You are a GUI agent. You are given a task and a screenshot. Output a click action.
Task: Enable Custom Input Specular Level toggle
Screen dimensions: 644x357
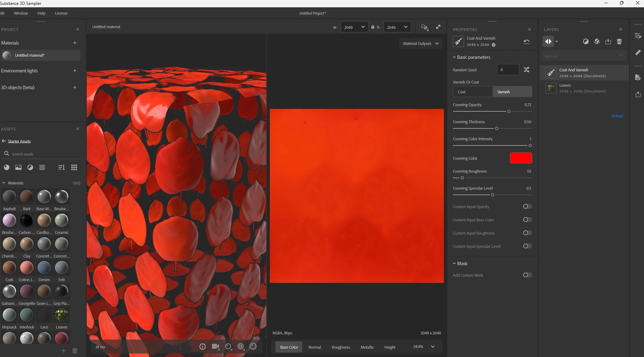pos(527,246)
